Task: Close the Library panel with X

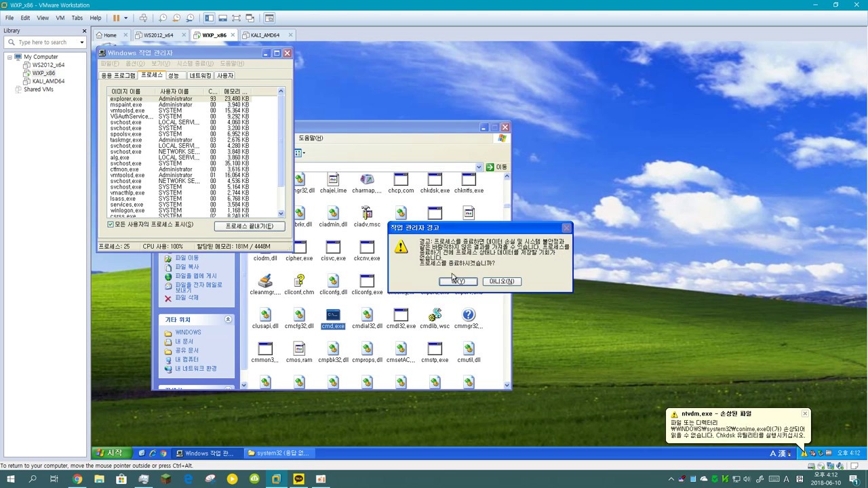Action: [x=85, y=30]
